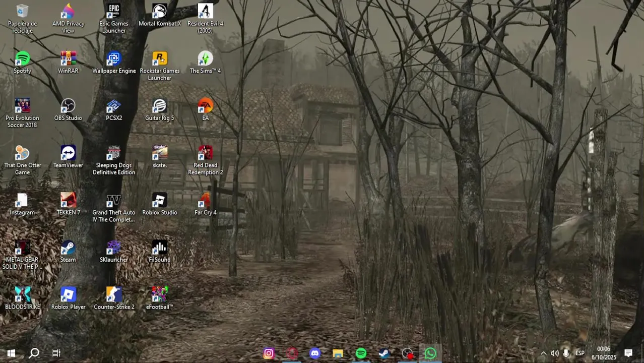Image resolution: width=644 pixels, height=363 pixels.
Task: Switch to OBS Studio in the taskbar
Action: pos(407,353)
